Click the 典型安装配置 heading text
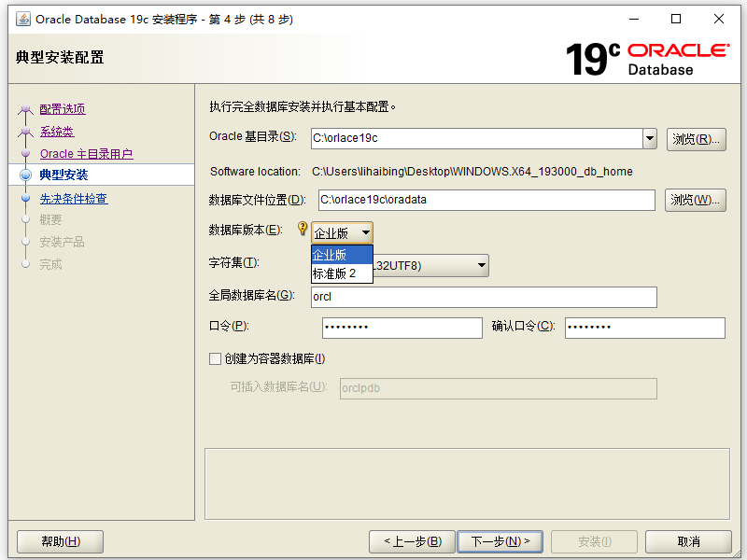The image size is (747, 560). [x=60, y=57]
